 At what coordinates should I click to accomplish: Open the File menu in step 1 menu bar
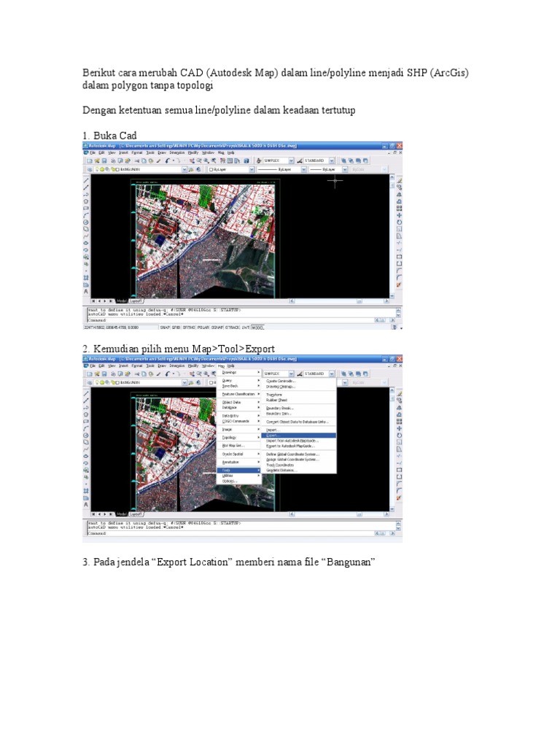pyautogui.click(x=93, y=153)
